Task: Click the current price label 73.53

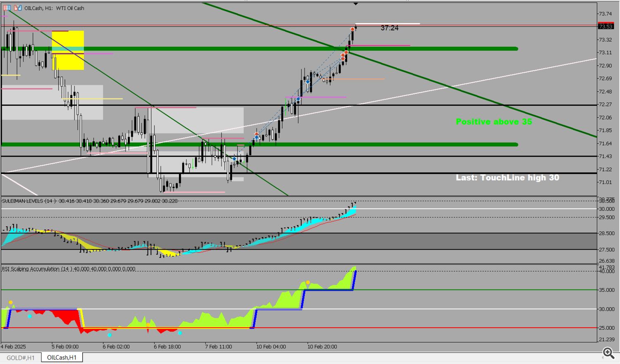Action: click(606, 26)
